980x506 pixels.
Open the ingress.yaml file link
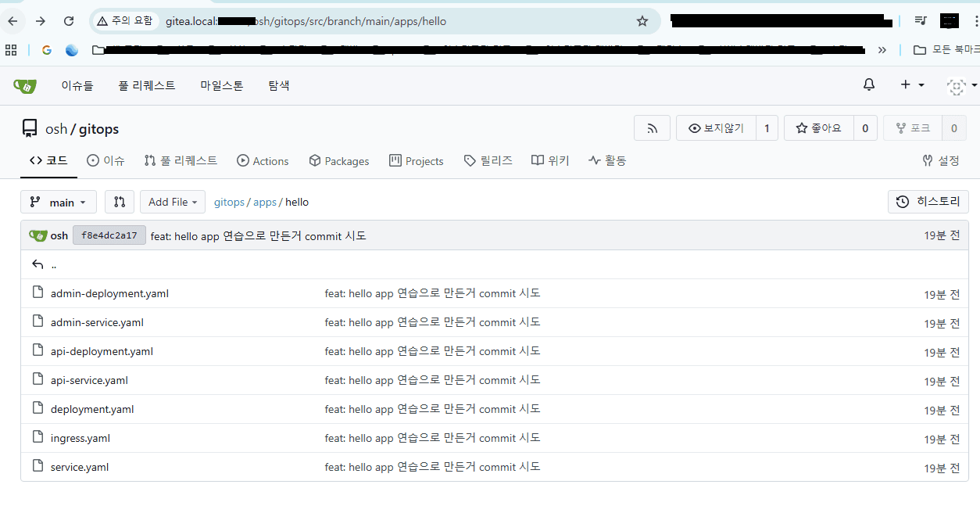(x=80, y=438)
